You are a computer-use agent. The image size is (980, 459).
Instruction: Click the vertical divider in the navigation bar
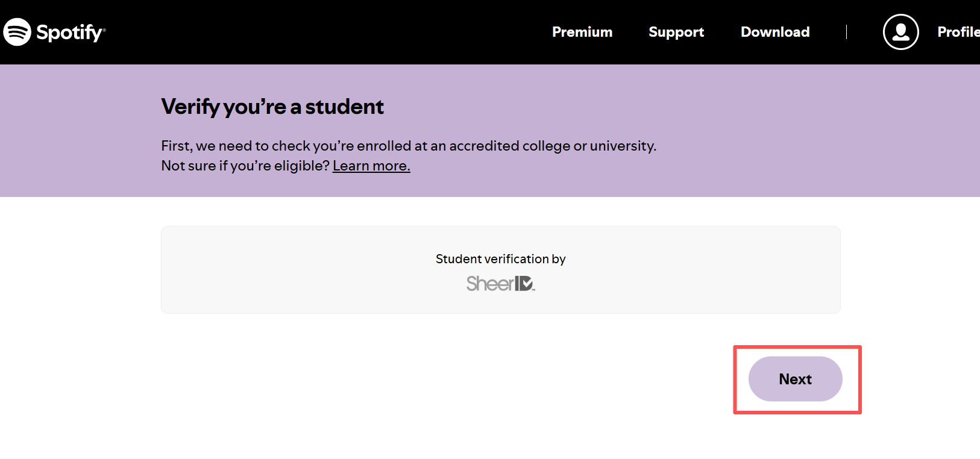pos(846,32)
